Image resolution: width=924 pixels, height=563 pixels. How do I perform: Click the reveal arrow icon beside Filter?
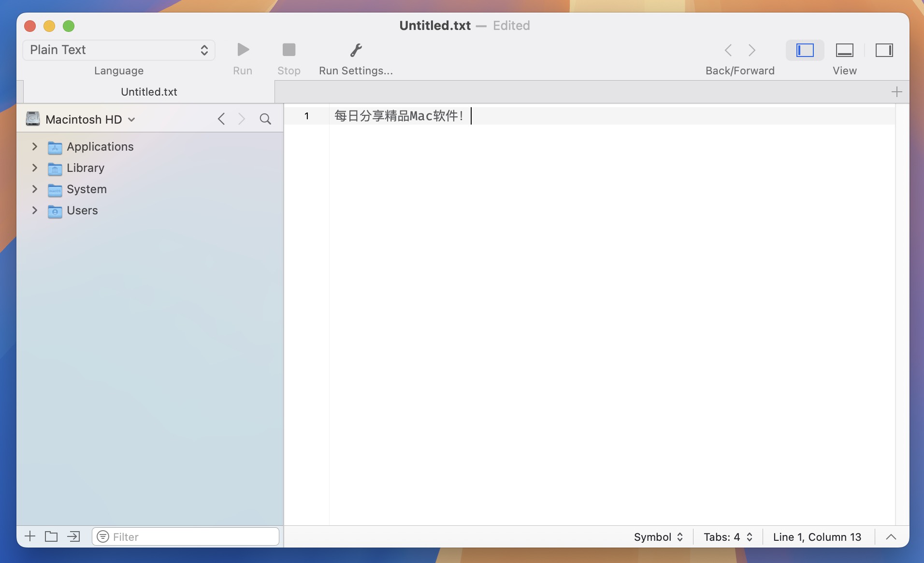click(73, 536)
